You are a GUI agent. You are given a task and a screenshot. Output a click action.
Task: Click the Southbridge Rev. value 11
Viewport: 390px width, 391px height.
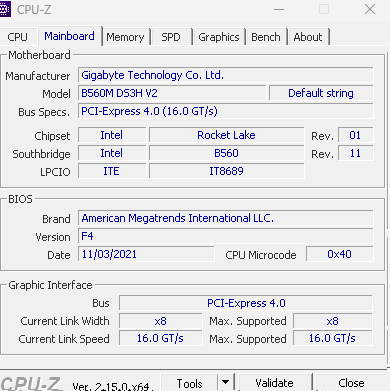(355, 153)
